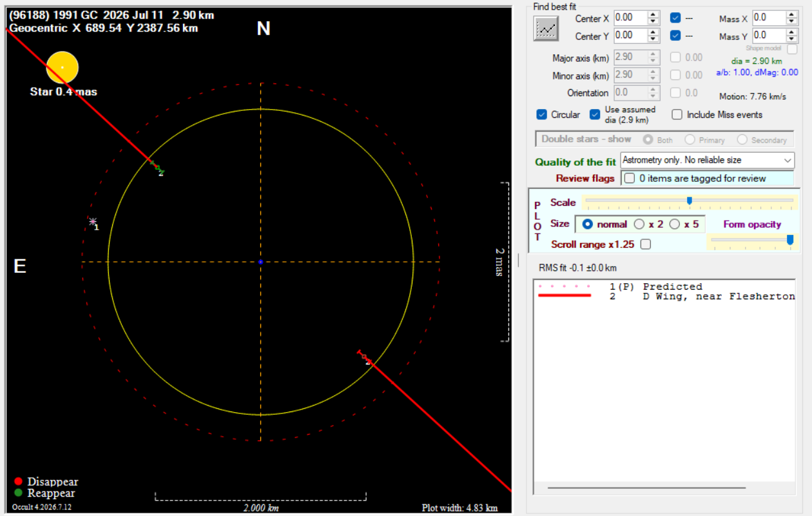
Task: Increase Center X with the up arrow
Action: (653, 15)
